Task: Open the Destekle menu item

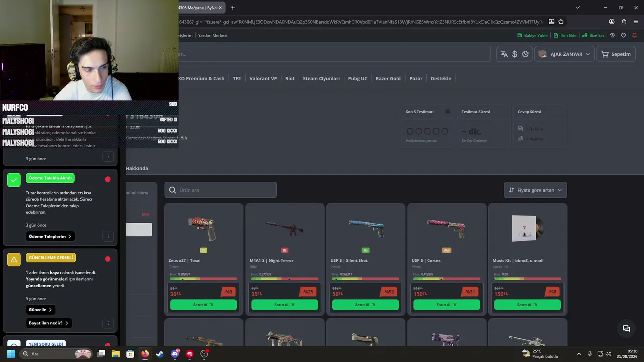Action: 441,78
